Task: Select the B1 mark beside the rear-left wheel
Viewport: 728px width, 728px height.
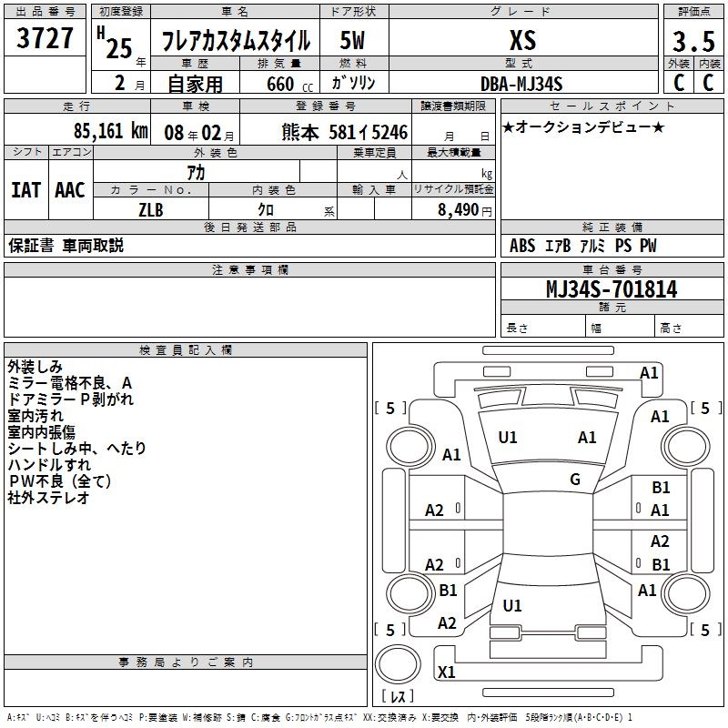Action: (448, 590)
